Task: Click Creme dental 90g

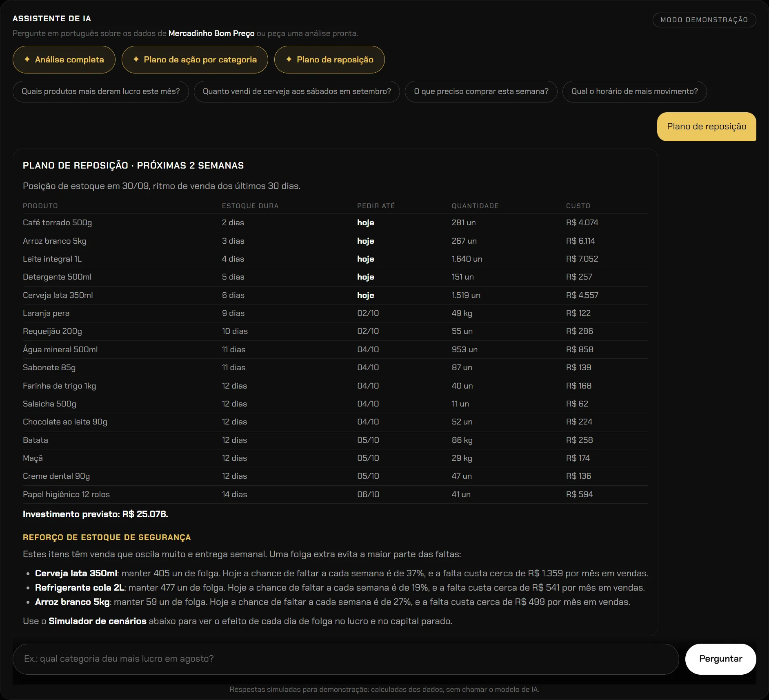Action: pyautogui.click(x=56, y=476)
